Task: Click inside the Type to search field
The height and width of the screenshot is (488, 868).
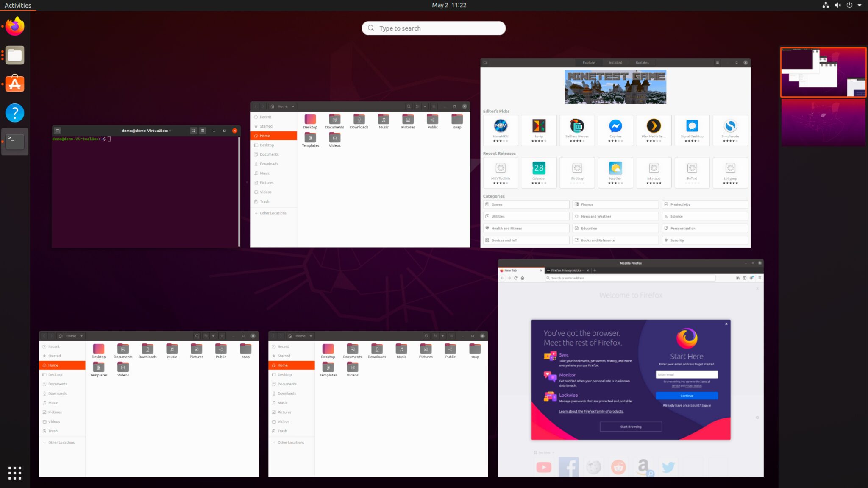Action: coord(433,28)
